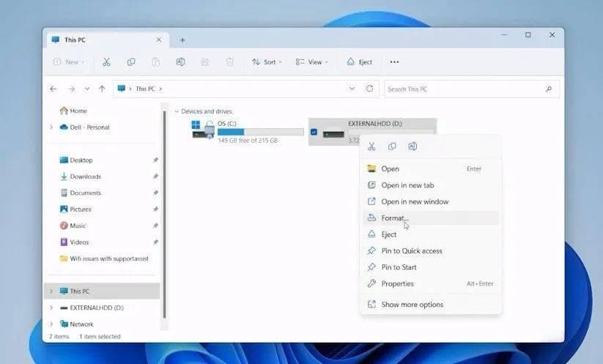Click the search magnifier icon

point(549,89)
